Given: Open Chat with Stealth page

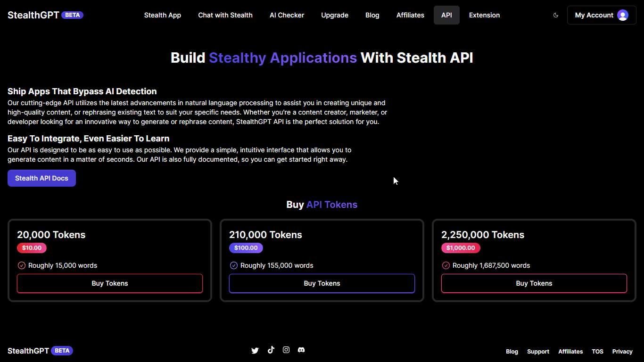Looking at the screenshot, I should click(x=225, y=15).
